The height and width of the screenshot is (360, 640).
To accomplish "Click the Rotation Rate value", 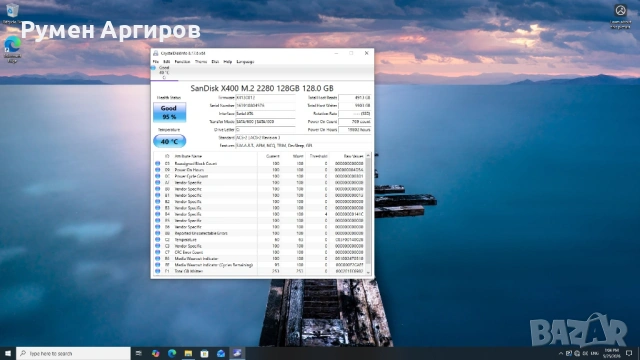I will (355, 113).
